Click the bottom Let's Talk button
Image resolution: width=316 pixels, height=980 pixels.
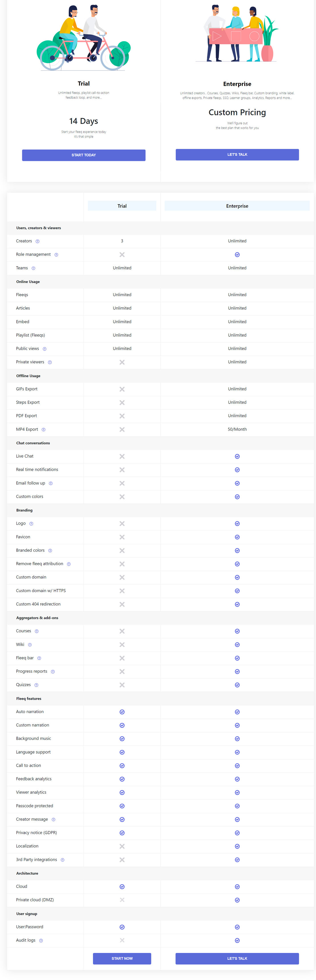[x=237, y=958]
